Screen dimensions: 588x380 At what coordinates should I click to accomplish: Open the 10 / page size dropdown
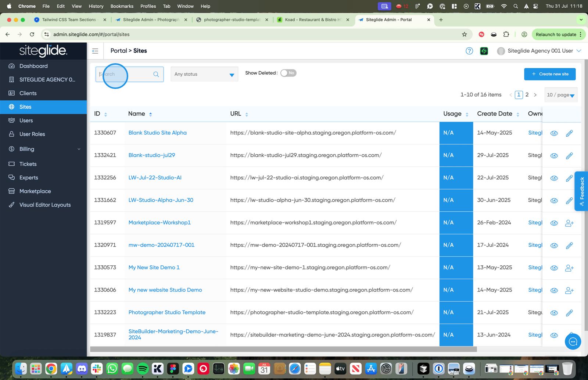point(560,95)
